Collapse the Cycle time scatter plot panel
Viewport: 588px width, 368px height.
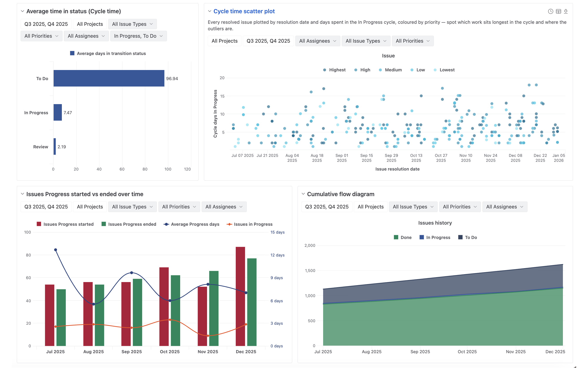210,11
